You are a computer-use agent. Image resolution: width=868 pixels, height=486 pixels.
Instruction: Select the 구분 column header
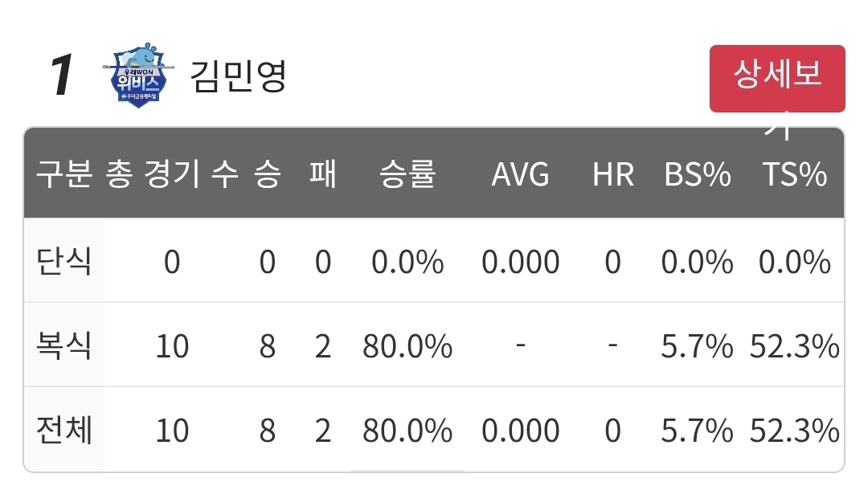click(63, 174)
